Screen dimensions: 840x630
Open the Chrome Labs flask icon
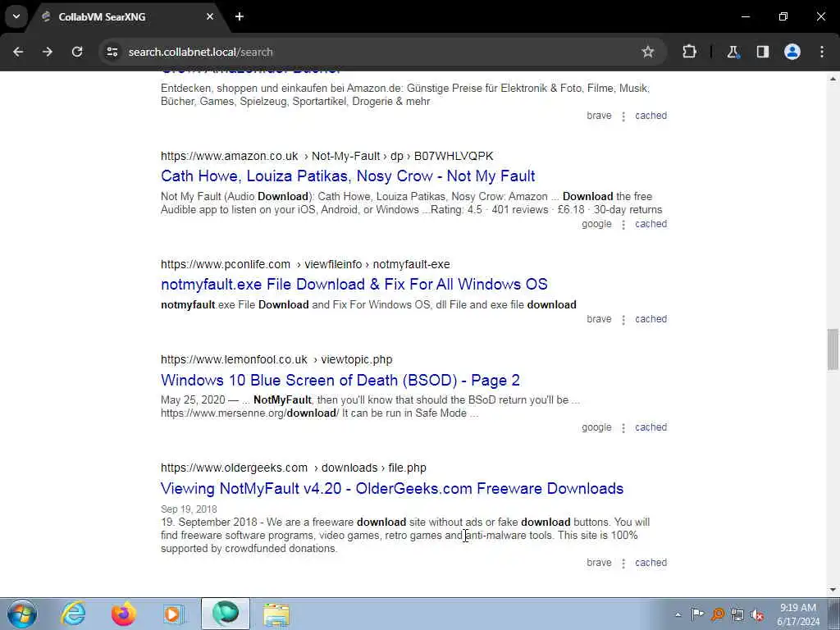(x=733, y=52)
